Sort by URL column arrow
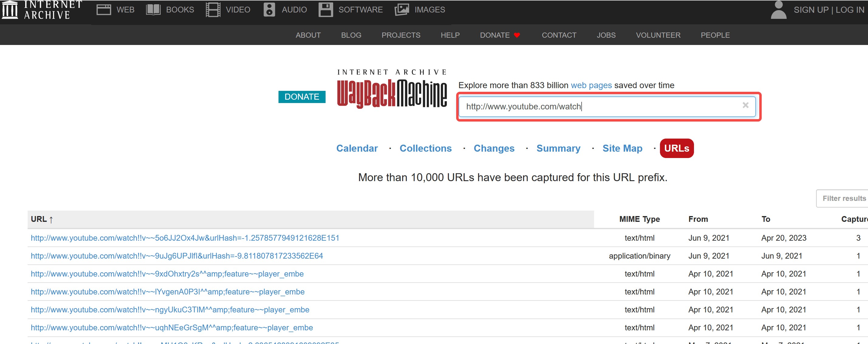This screenshot has height=344, width=868. (51, 219)
